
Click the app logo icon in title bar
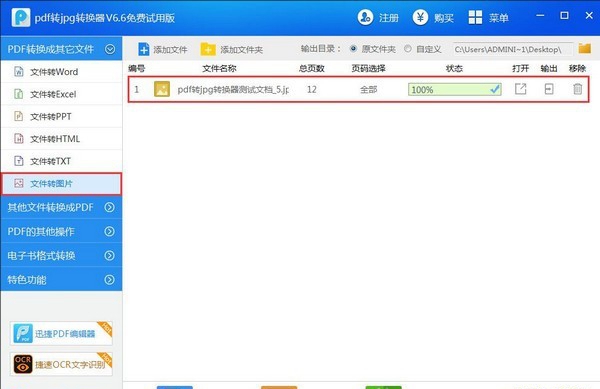[21, 17]
